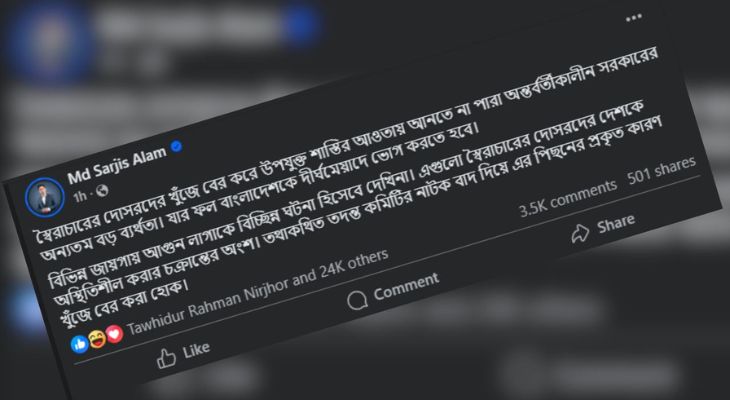The width and height of the screenshot is (730, 400).
Task: Click the globe public-audience icon
Action: [101, 191]
